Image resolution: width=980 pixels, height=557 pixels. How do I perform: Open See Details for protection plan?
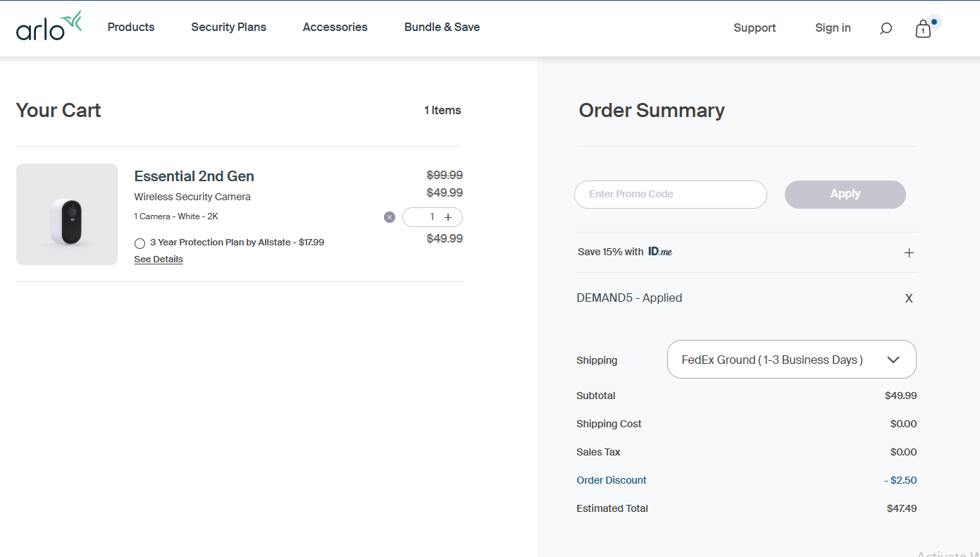159,259
